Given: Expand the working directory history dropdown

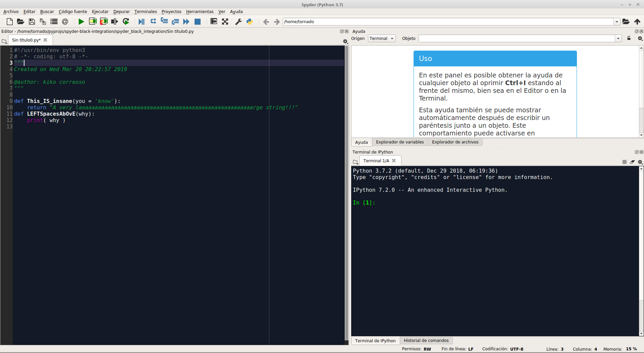Looking at the screenshot, I should [x=617, y=22].
